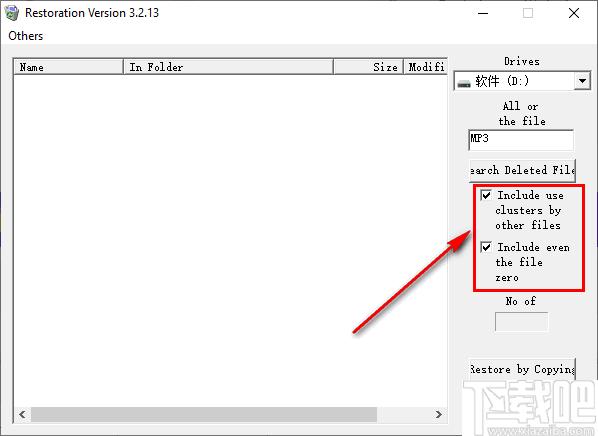Click the left scroll arrow of file list

coord(23,414)
